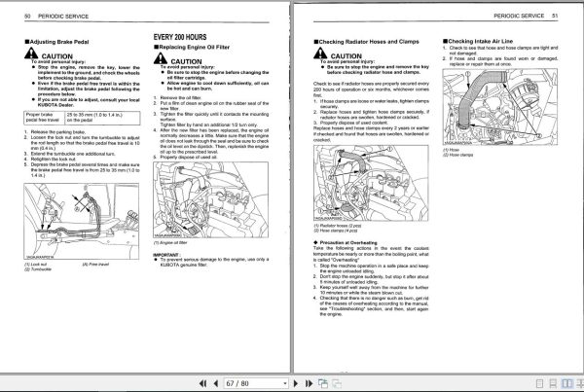Select two-page continuous scrolling view
This screenshot has width=584, height=392.
click(x=580, y=383)
